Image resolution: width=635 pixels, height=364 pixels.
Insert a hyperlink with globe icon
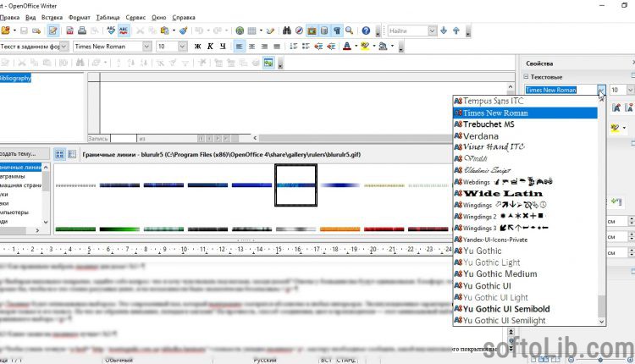[x=240, y=30]
